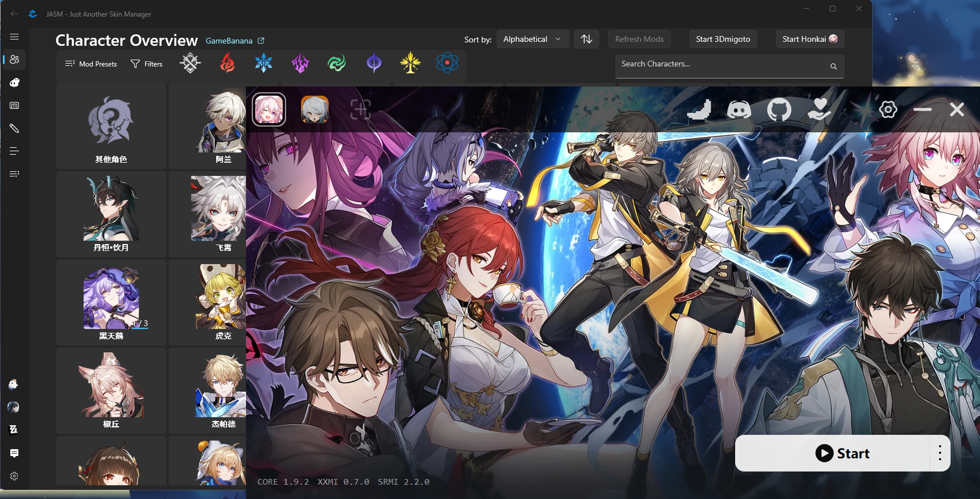Open the 杰帕德 character card
The width and height of the screenshot is (980, 499).
point(207,391)
